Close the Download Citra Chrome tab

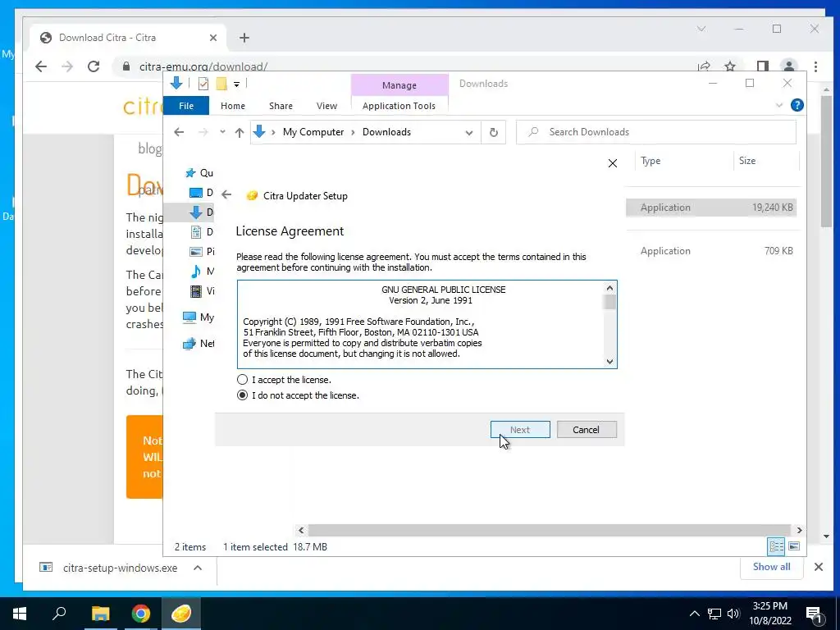(212, 38)
